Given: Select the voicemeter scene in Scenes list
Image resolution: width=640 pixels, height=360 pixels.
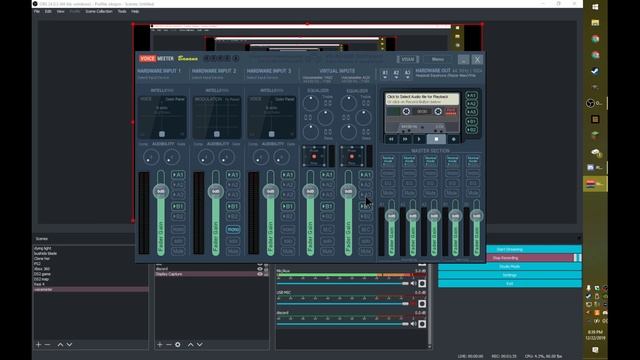Looking at the screenshot, I should pyautogui.click(x=91, y=289).
